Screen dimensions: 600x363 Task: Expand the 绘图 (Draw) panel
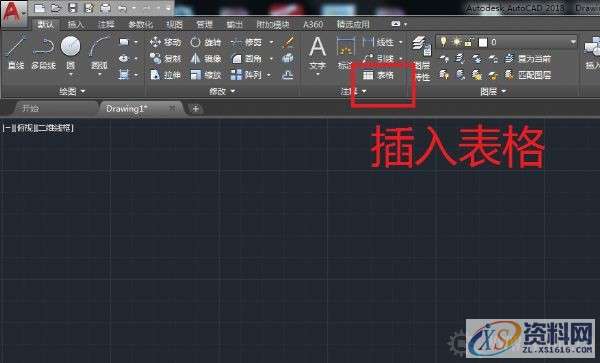[72, 91]
